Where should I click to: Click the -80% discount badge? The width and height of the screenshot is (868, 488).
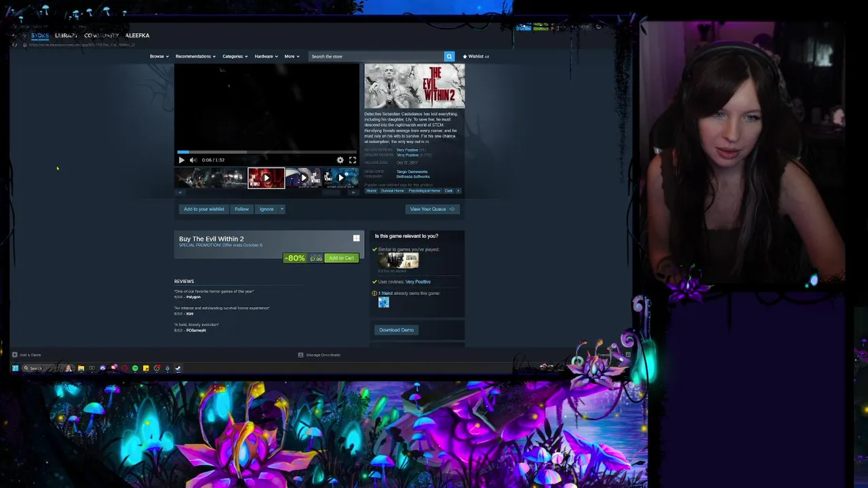[x=294, y=258]
